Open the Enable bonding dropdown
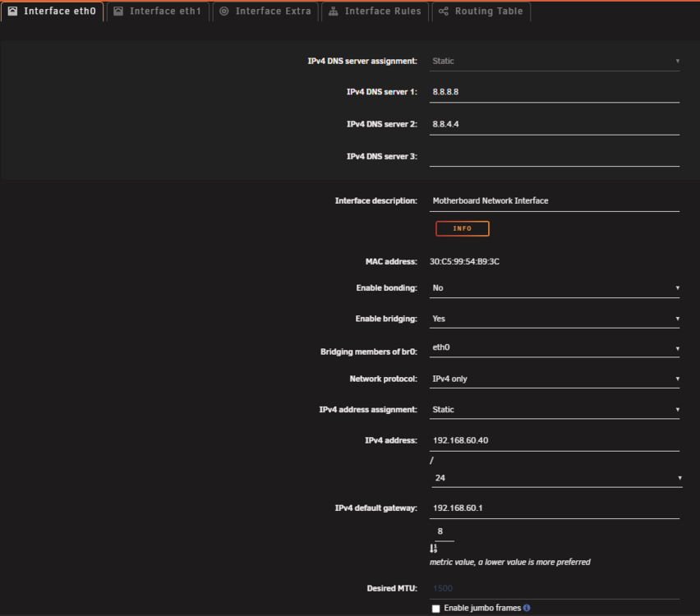 [554, 288]
